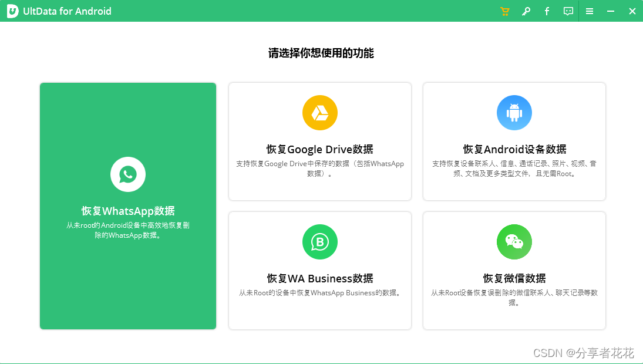
Task: Close the UltData for Android window
Action: click(632, 11)
